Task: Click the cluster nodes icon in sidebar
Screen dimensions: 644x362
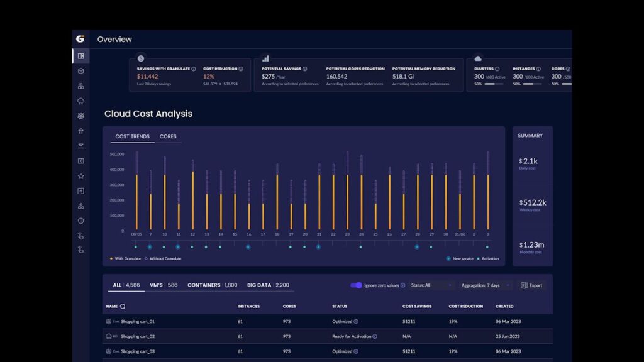Action: coord(80,86)
